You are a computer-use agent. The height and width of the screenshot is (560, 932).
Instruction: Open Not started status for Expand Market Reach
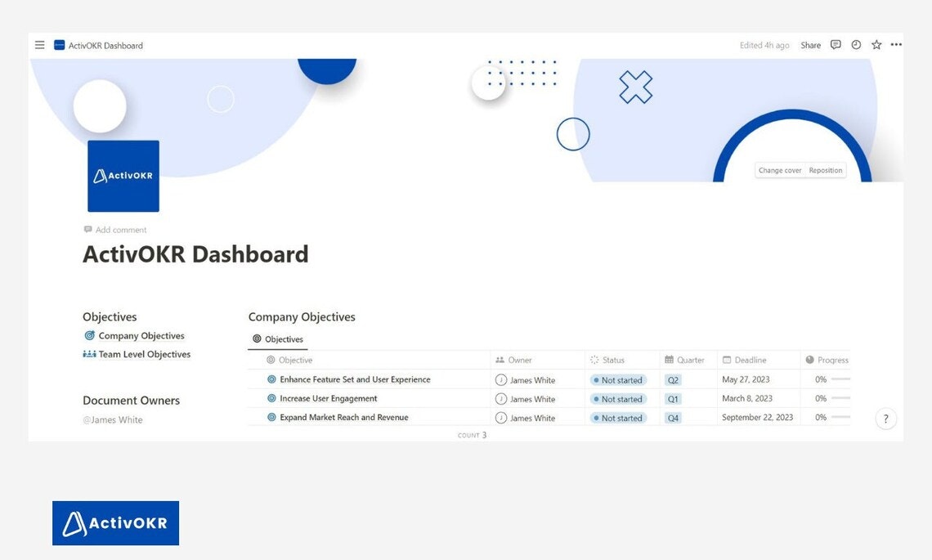[x=618, y=418]
